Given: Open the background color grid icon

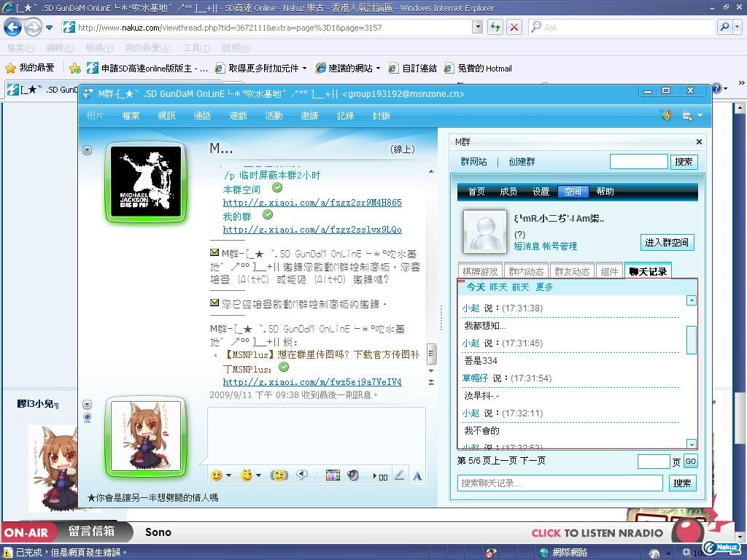Looking at the screenshot, I should pyautogui.click(x=333, y=475).
